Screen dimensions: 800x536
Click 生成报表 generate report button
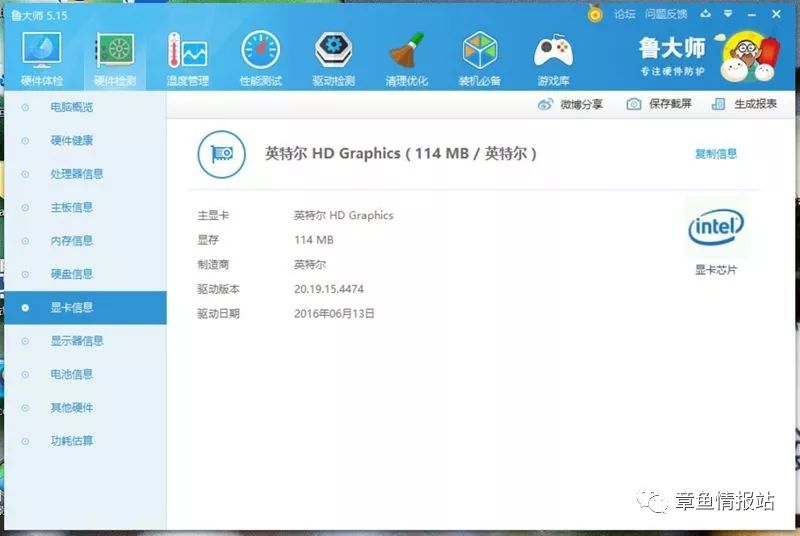click(x=744, y=104)
